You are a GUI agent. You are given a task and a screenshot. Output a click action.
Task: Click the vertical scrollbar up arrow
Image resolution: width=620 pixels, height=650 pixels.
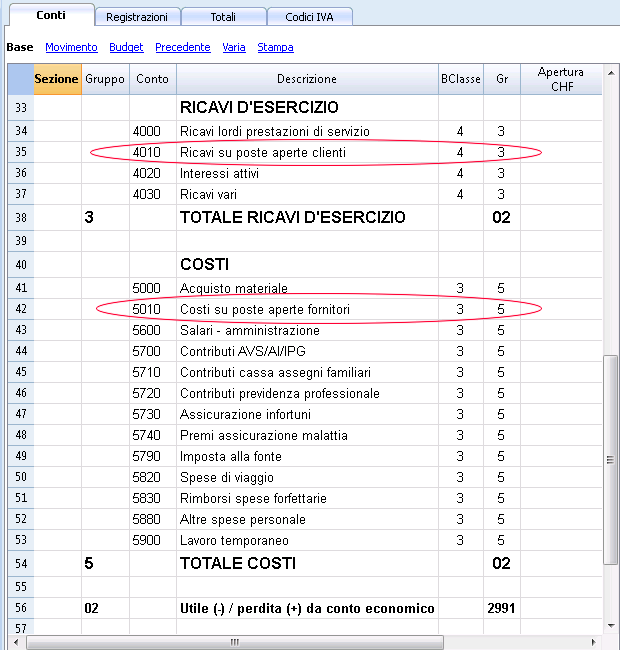pyautogui.click(x=611, y=73)
